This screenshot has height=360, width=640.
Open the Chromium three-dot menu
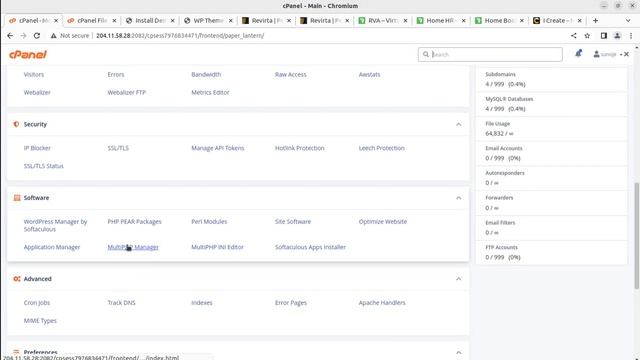[631, 36]
